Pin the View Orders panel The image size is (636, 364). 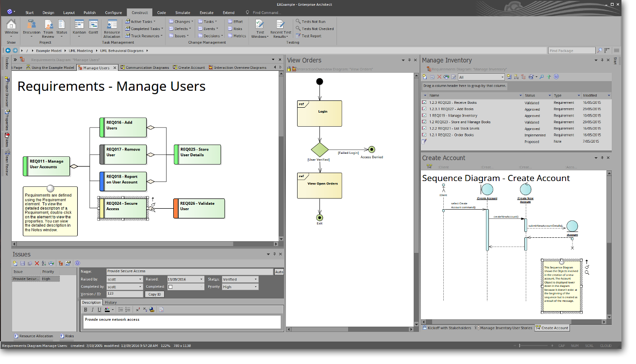coord(409,60)
